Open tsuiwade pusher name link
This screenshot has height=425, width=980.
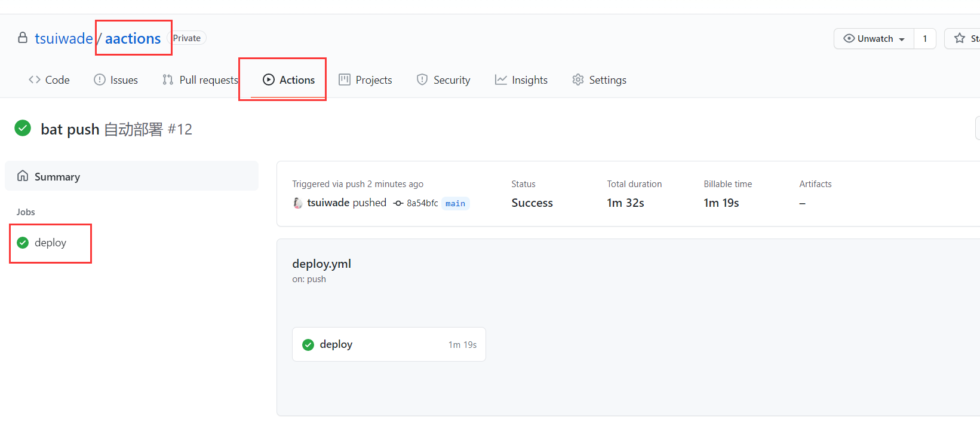[328, 203]
